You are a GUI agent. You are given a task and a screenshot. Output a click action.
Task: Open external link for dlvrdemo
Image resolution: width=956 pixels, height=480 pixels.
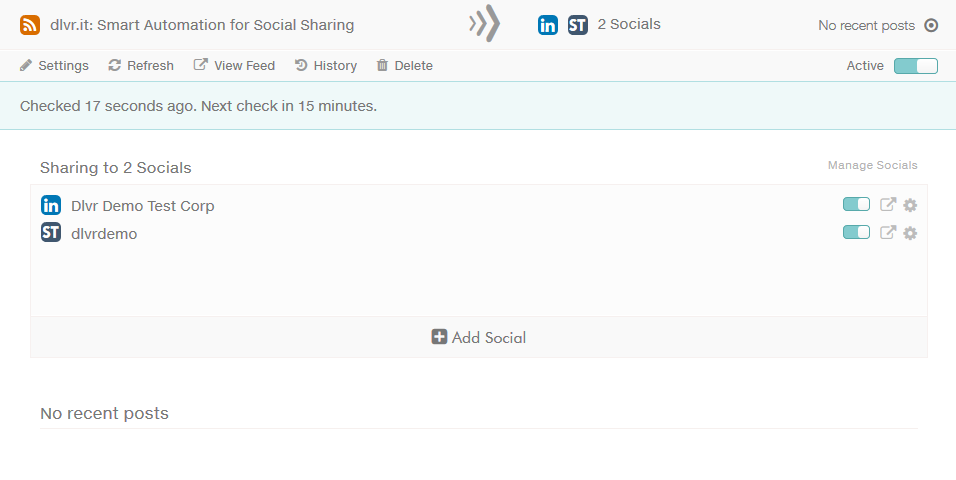(x=888, y=232)
